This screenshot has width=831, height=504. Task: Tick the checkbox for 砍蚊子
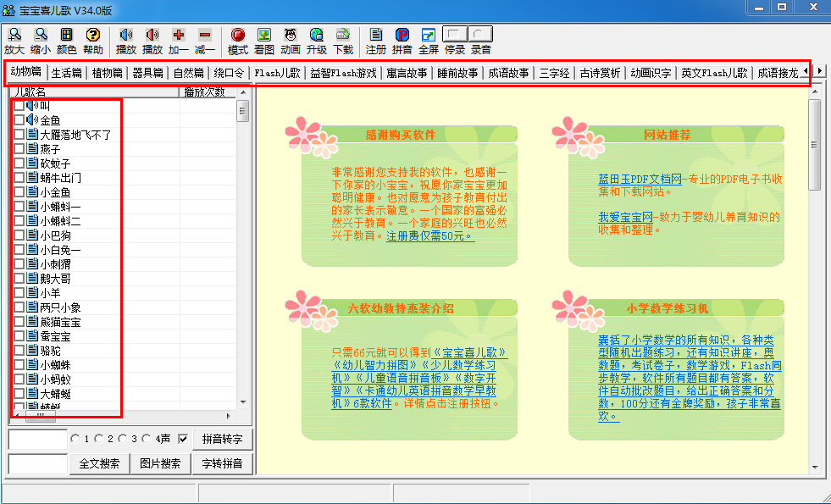[x=19, y=163]
